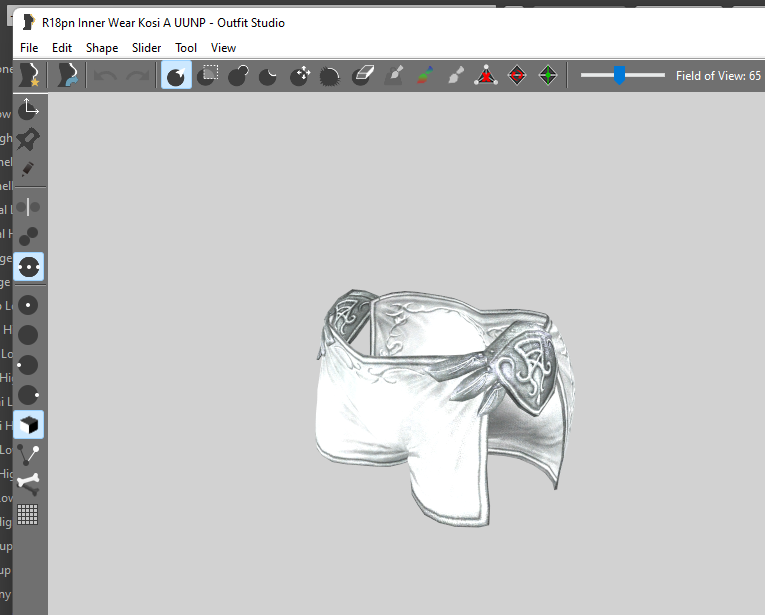The height and width of the screenshot is (615, 765).
Task: Open the Edit menu
Action: click(x=62, y=48)
